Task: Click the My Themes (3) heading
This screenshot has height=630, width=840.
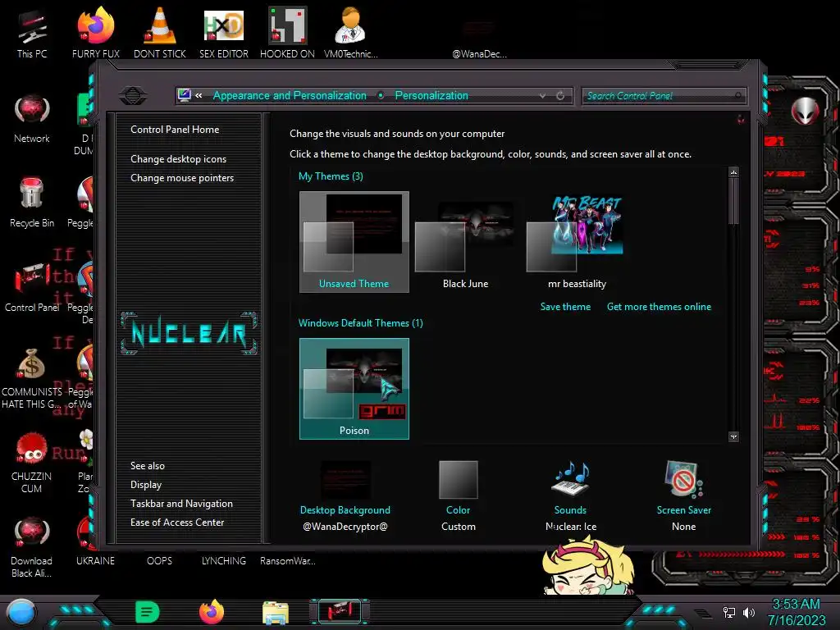Action: (331, 176)
